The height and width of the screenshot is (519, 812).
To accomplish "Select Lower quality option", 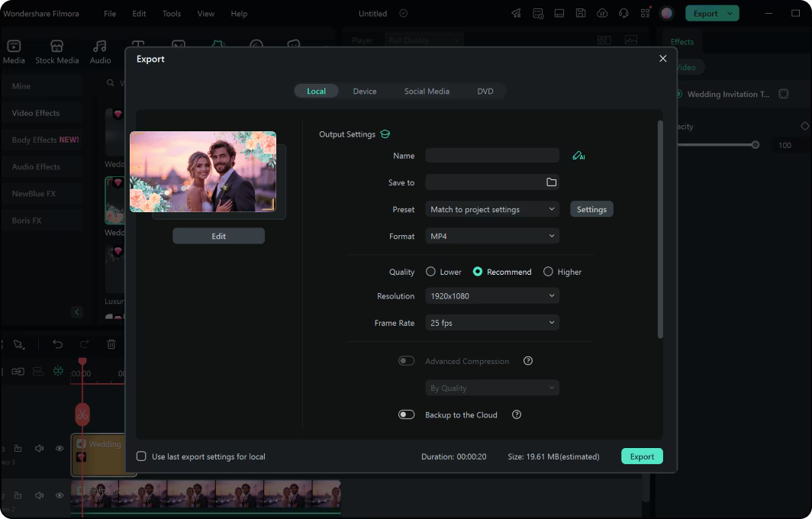I will click(431, 272).
